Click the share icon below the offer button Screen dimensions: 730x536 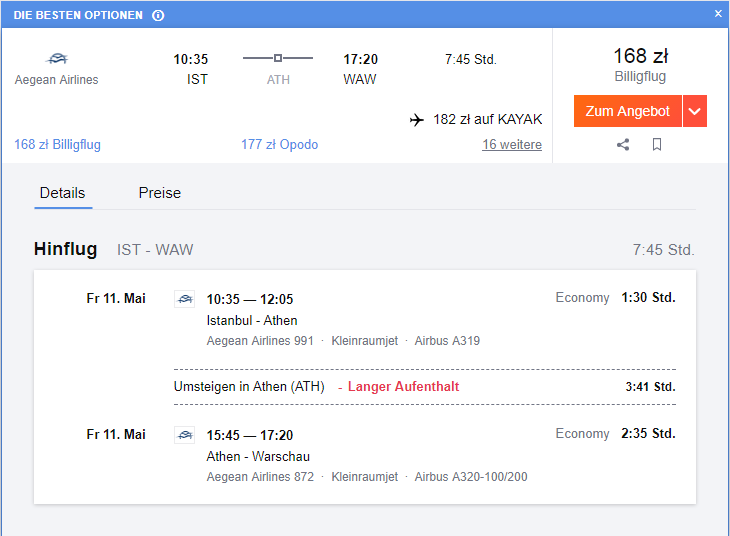(x=623, y=144)
